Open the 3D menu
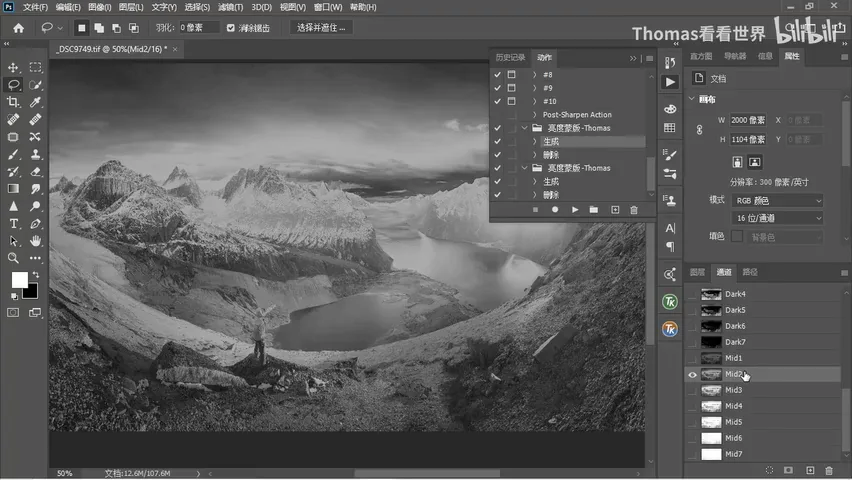 tap(261, 7)
